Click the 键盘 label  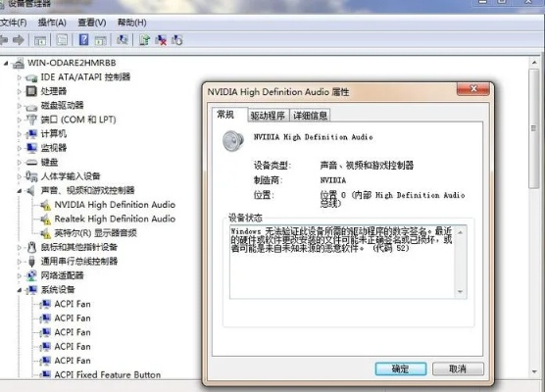49,163
